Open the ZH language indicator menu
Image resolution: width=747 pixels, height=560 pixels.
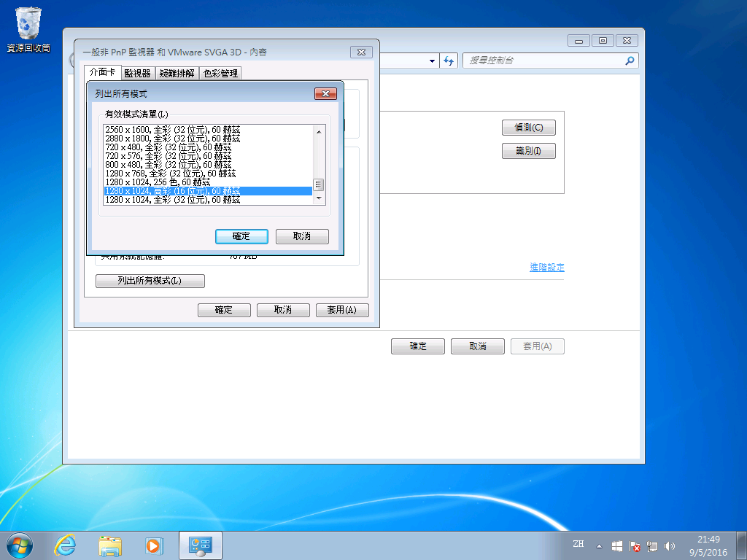(x=578, y=545)
